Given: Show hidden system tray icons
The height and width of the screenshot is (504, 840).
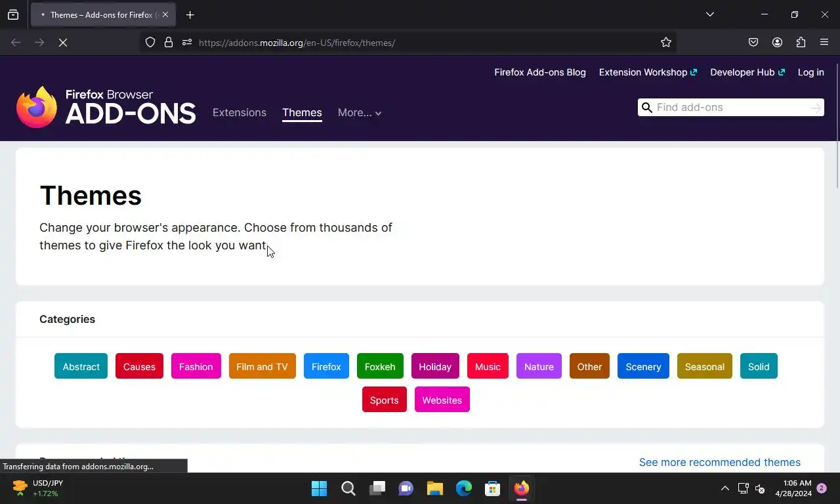Looking at the screenshot, I should [724, 488].
